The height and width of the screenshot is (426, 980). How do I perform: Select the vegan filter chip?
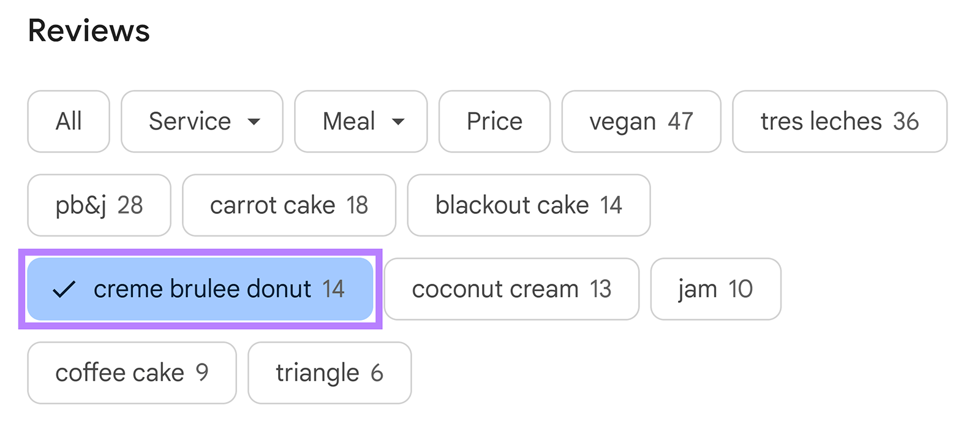pos(641,121)
